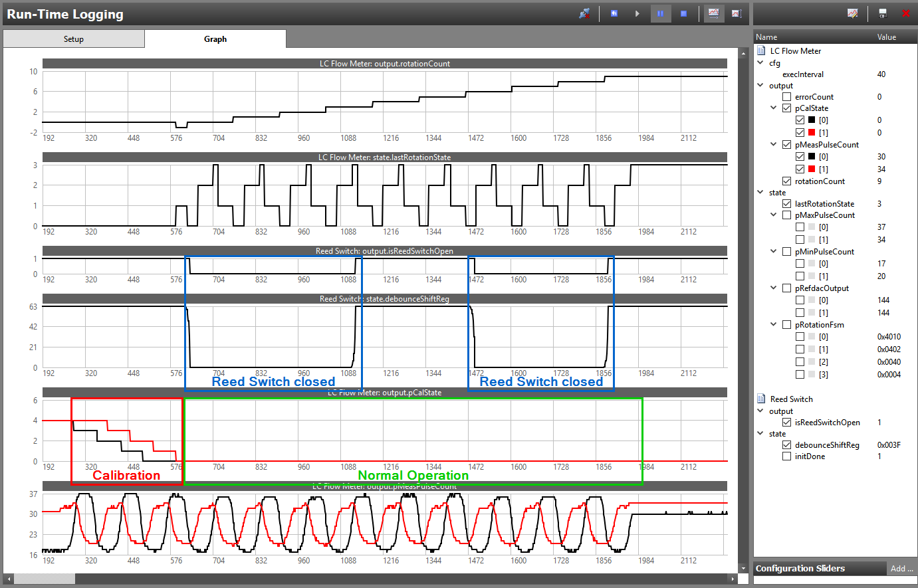Select the Graph tab
The height and width of the screenshot is (588, 918).
click(x=215, y=39)
